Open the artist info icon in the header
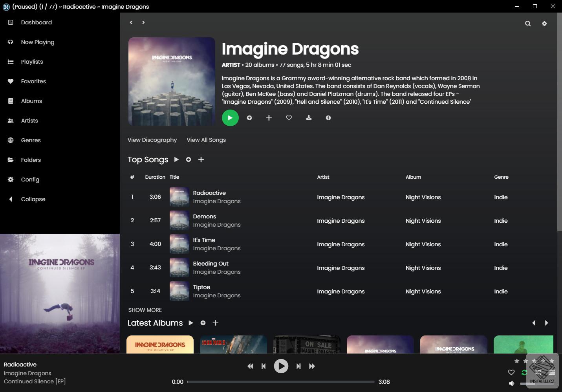This screenshot has height=392, width=562. tap(328, 118)
